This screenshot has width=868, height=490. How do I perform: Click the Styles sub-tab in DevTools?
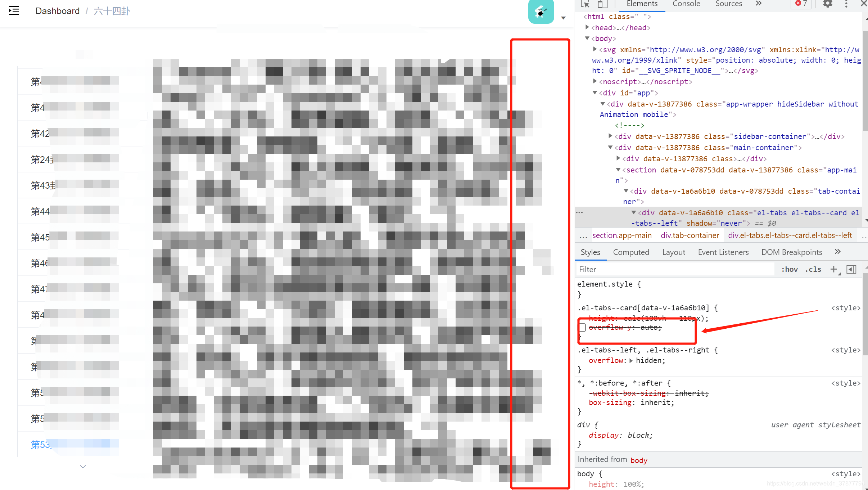tap(590, 252)
